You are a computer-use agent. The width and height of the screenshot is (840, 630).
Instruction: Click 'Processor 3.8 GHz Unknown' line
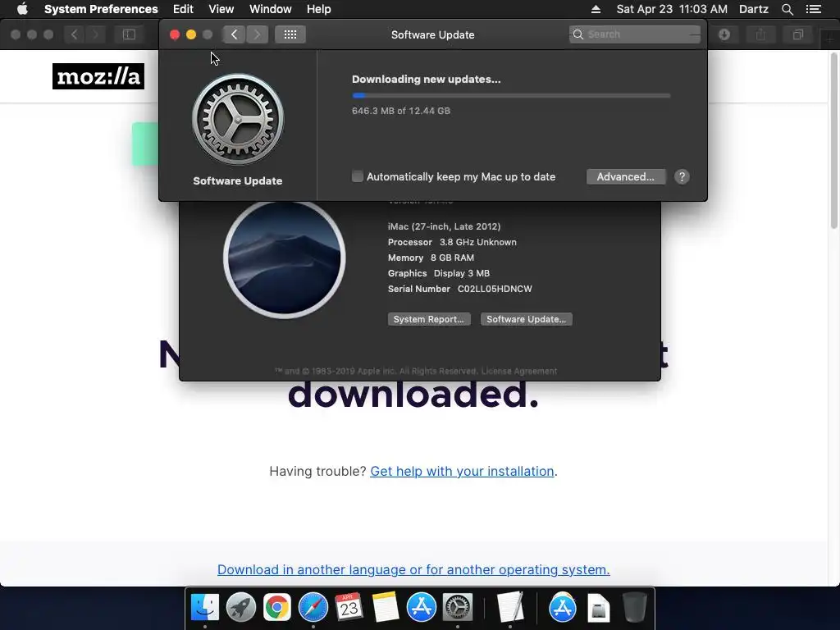452,242
